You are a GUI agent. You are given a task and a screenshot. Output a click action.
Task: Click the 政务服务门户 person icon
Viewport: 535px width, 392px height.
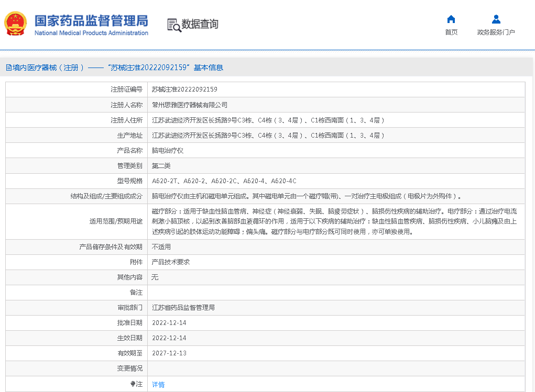[496, 19]
